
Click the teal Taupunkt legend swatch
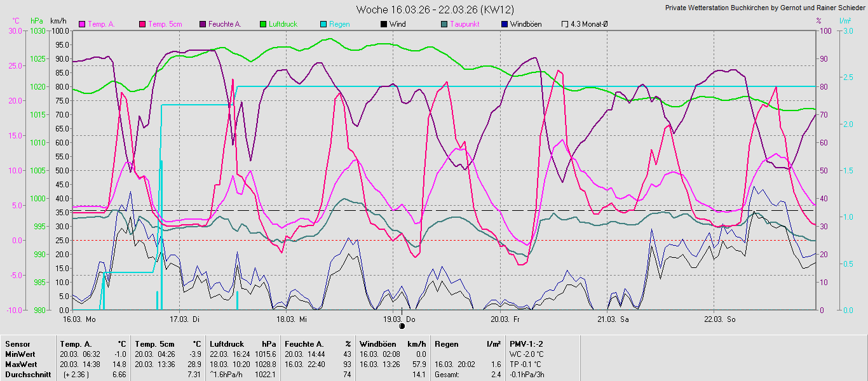click(444, 24)
